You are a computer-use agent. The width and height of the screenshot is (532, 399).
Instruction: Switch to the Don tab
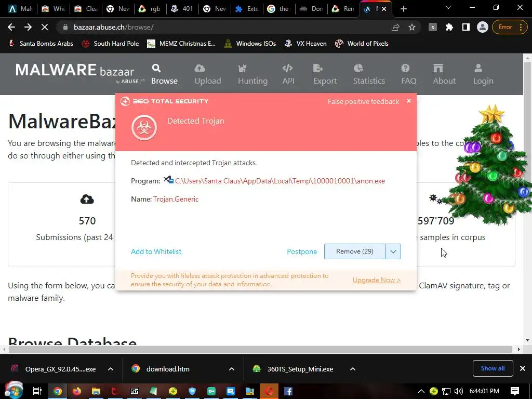[x=312, y=9]
